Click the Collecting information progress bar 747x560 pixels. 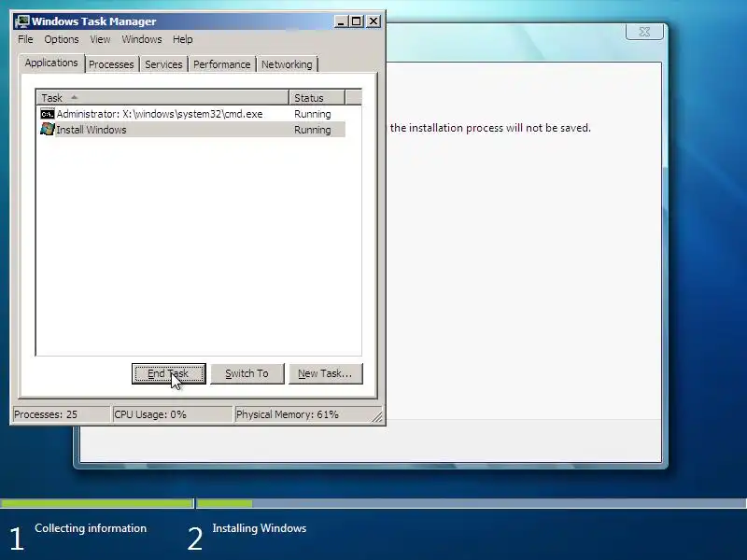click(97, 503)
